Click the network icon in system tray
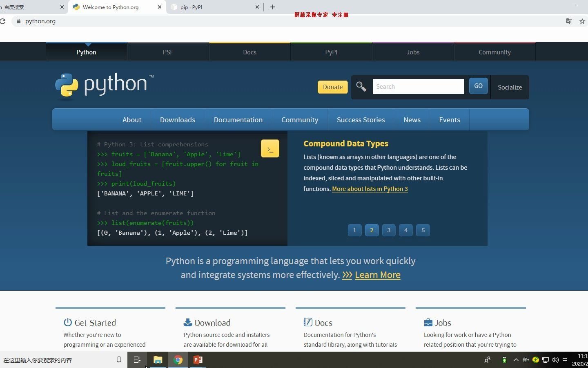Image resolution: width=588 pixels, height=368 pixels. click(x=545, y=360)
